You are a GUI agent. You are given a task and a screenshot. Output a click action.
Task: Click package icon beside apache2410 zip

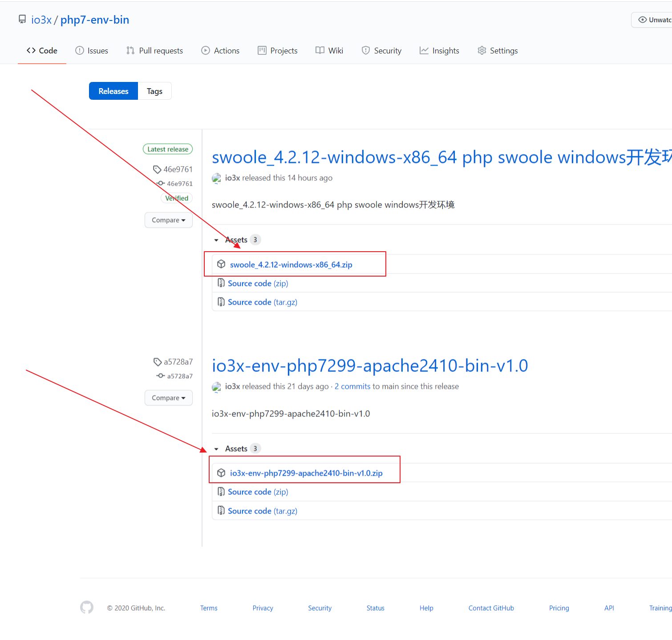[x=221, y=473]
